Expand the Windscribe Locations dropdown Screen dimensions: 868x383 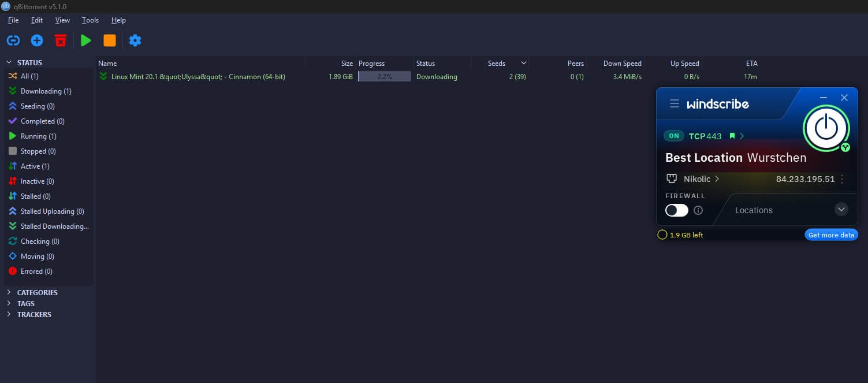point(841,209)
